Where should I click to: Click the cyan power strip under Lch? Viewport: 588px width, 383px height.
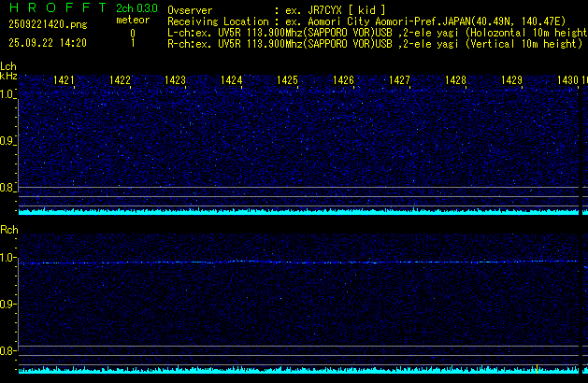coord(280,211)
